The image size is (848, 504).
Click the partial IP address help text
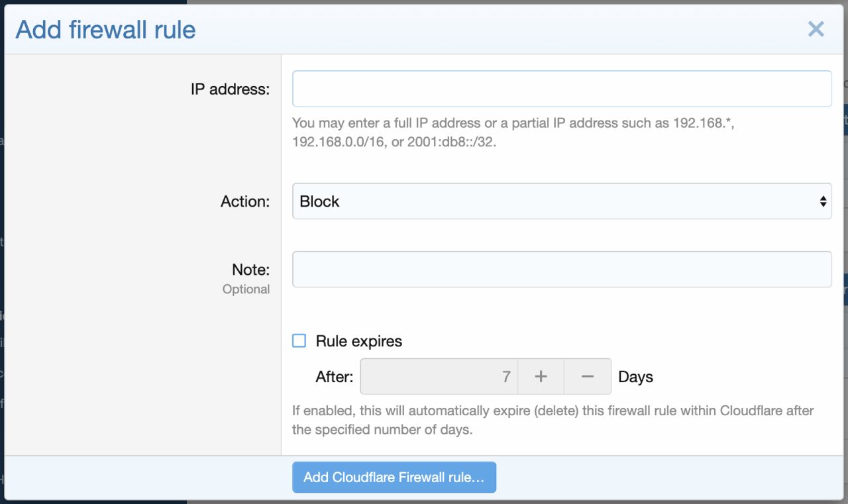[513, 132]
